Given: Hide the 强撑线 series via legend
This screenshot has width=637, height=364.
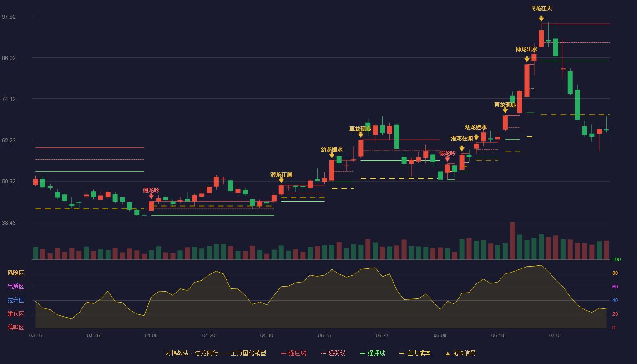Looking at the screenshot, I should [x=373, y=353].
